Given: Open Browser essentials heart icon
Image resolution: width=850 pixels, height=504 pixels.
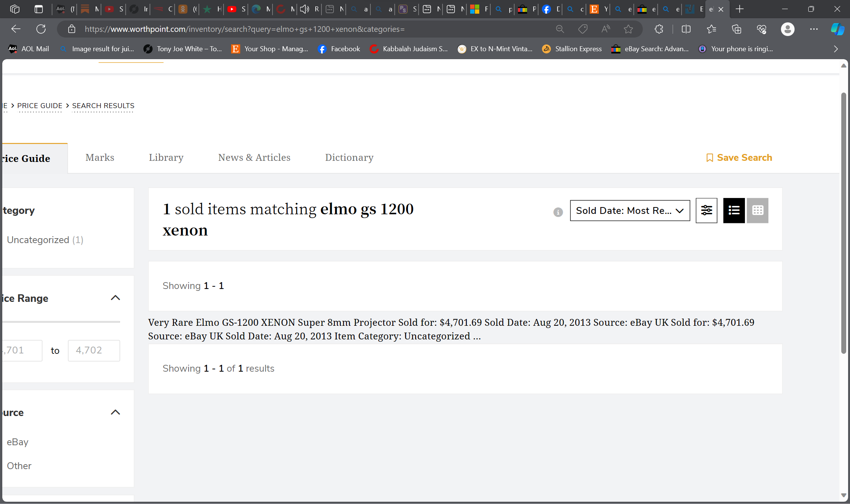Looking at the screenshot, I should (762, 29).
